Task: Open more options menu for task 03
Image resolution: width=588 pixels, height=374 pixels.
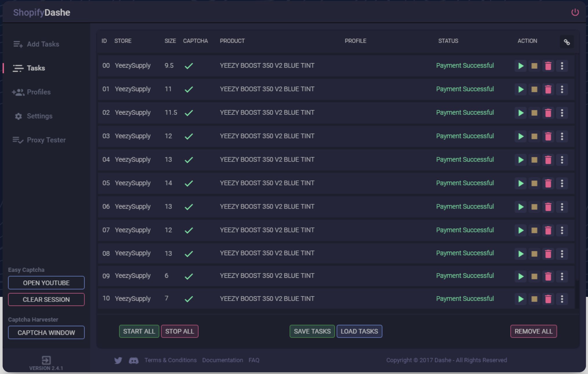Action: pos(562,136)
